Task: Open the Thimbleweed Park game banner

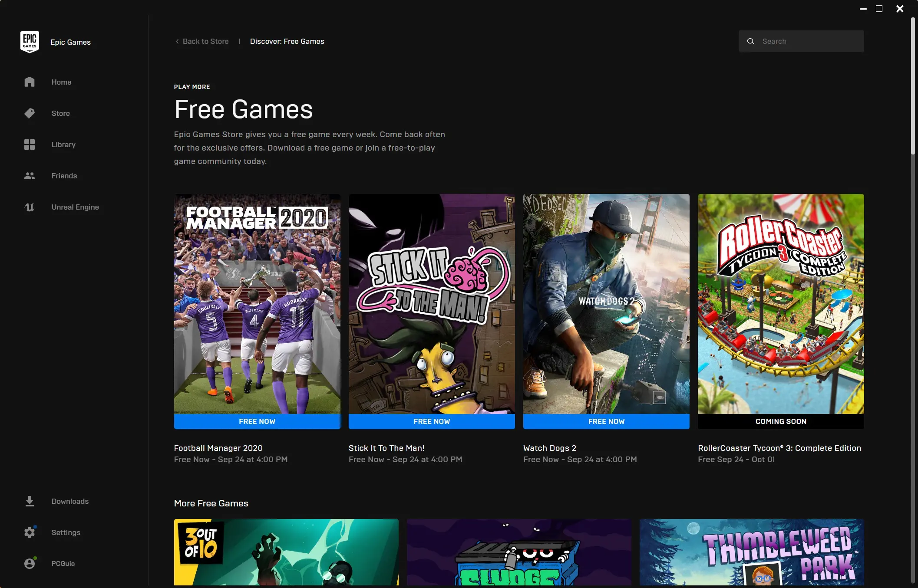Action: click(x=752, y=552)
